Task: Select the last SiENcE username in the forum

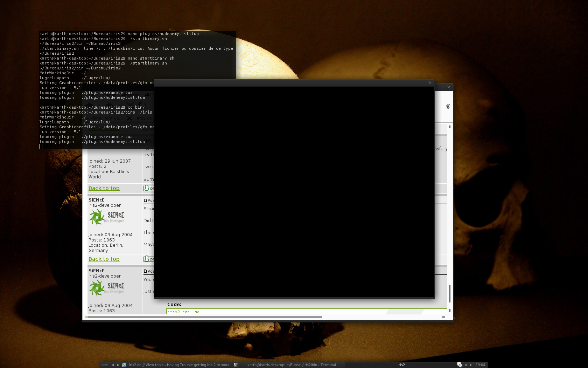Action: (x=97, y=271)
